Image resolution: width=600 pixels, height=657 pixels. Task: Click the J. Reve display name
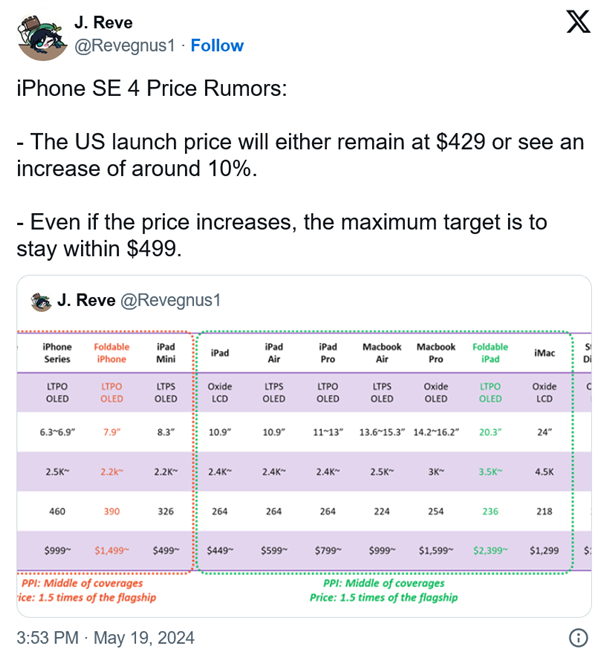point(107,24)
